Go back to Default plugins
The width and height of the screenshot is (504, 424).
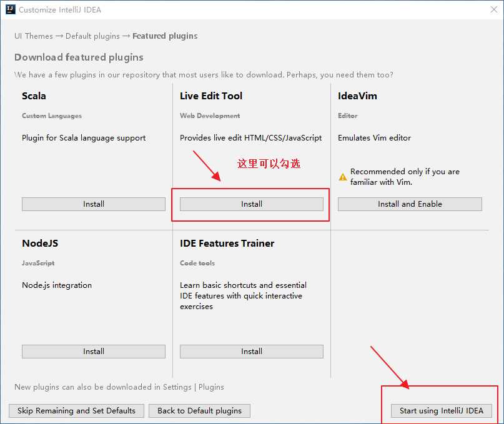click(x=199, y=410)
